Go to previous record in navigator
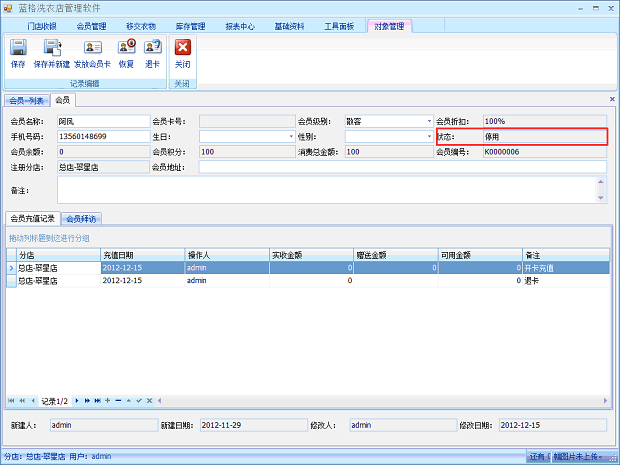Screen dimensions: 620x465 [x=33, y=401]
